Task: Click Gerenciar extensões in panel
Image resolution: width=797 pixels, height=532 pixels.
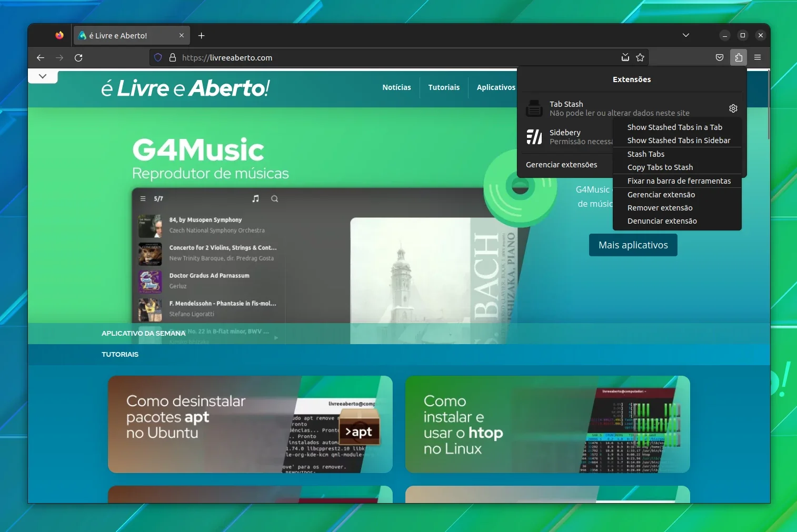Action: click(x=561, y=165)
